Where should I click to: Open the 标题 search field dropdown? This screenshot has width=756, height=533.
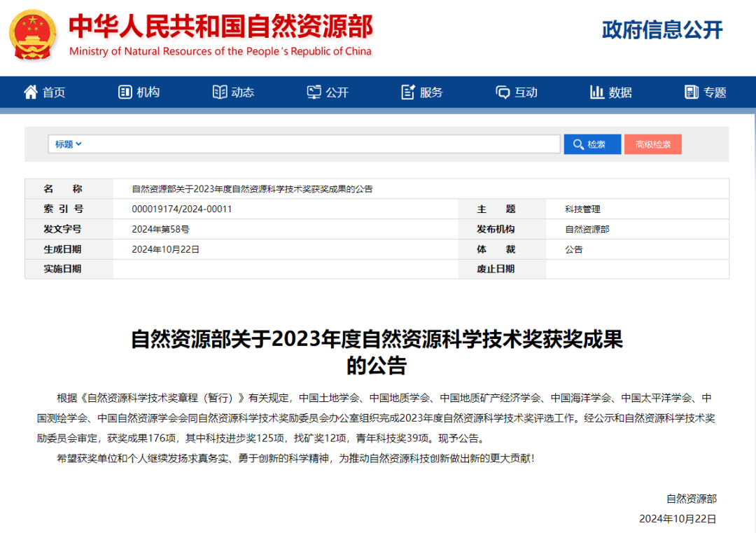click(69, 144)
